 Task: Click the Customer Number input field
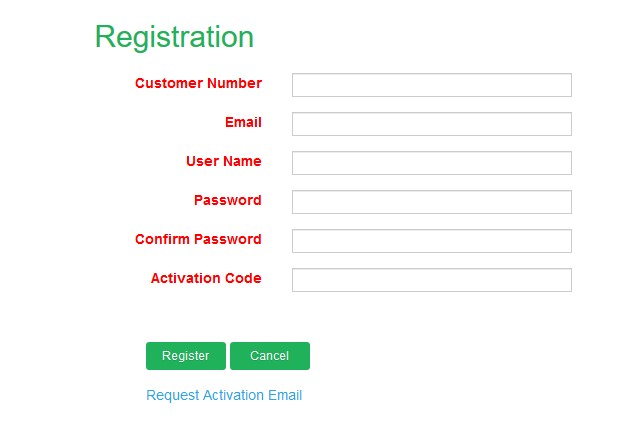click(x=431, y=85)
